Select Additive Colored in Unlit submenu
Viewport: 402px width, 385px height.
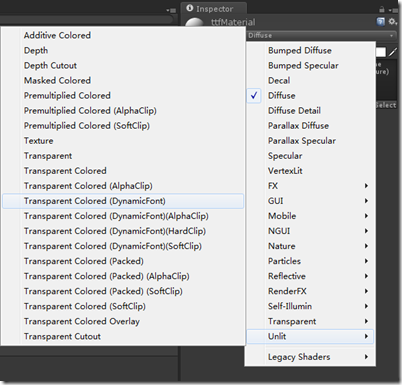click(x=123, y=35)
